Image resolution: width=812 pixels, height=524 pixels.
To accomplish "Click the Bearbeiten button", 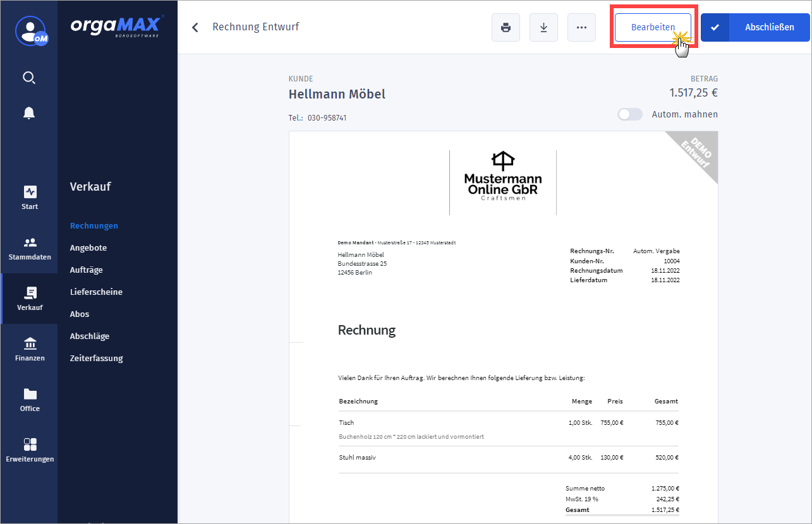I will (653, 28).
